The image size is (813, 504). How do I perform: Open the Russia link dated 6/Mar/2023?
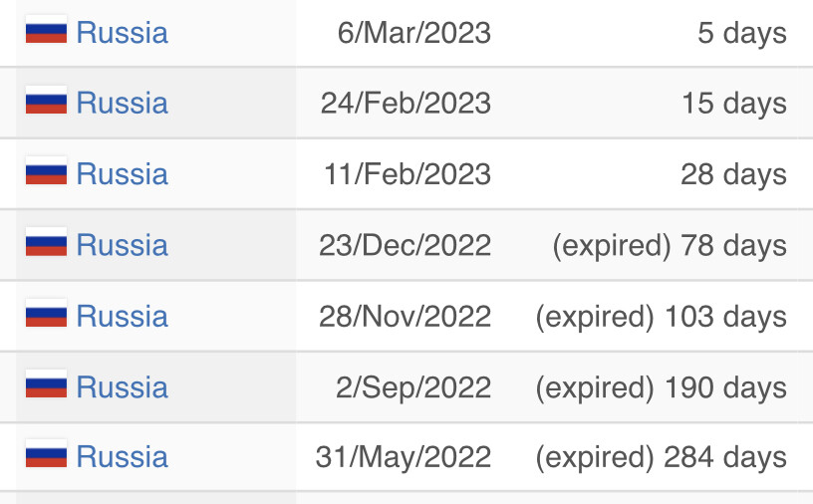[122, 33]
